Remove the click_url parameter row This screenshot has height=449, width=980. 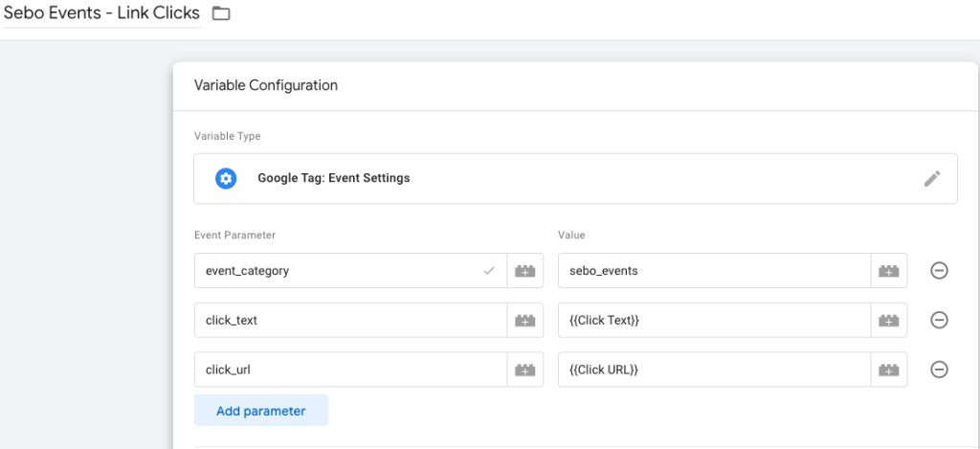939,370
